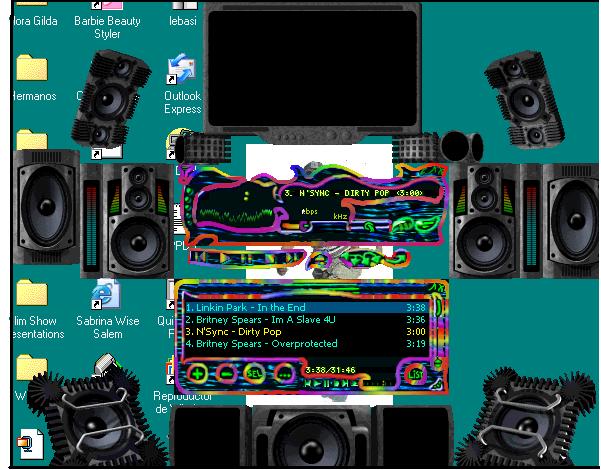Open the playlist SEL selection button
This screenshot has height=470, width=601.
[x=254, y=374]
